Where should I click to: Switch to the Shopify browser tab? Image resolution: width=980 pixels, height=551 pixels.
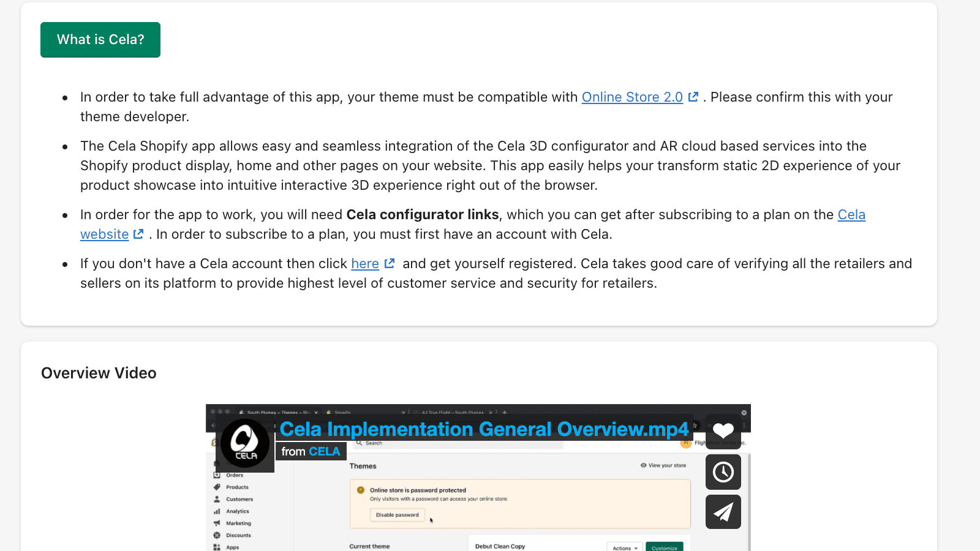click(x=342, y=412)
